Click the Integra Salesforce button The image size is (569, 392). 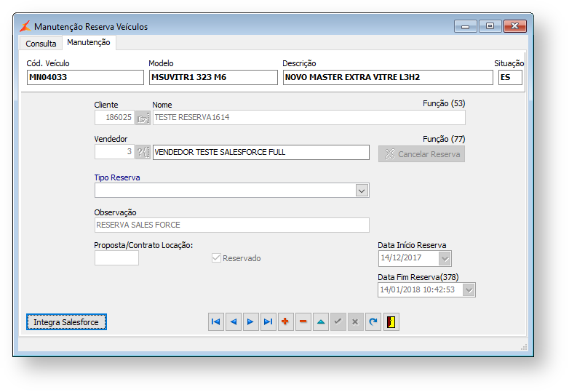coord(66,322)
